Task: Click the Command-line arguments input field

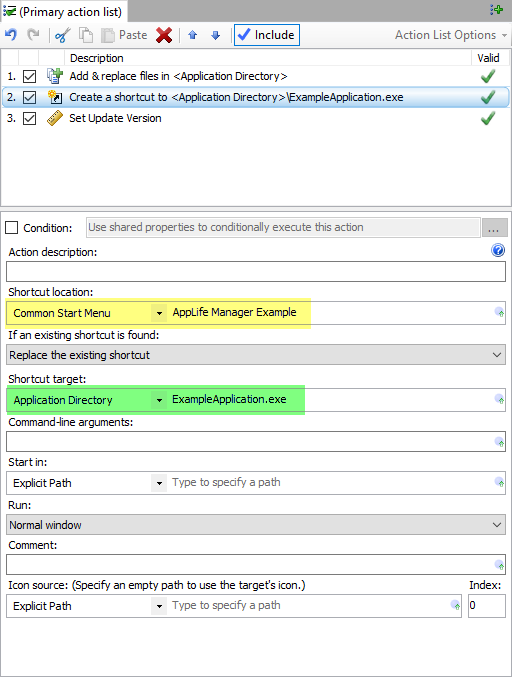Action: pos(256,441)
